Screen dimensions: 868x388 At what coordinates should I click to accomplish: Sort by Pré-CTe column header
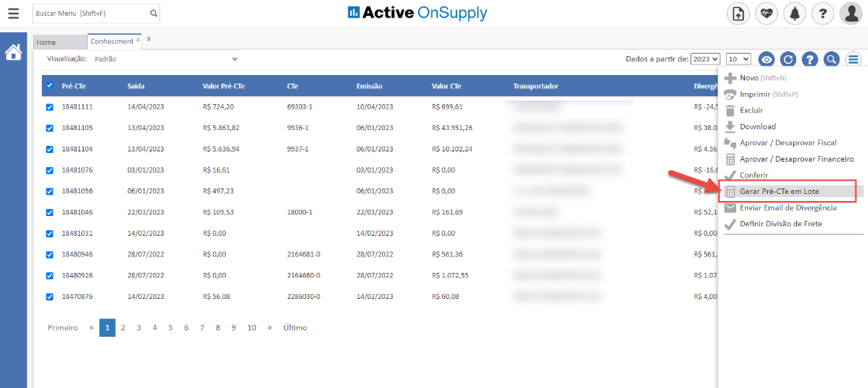click(73, 86)
